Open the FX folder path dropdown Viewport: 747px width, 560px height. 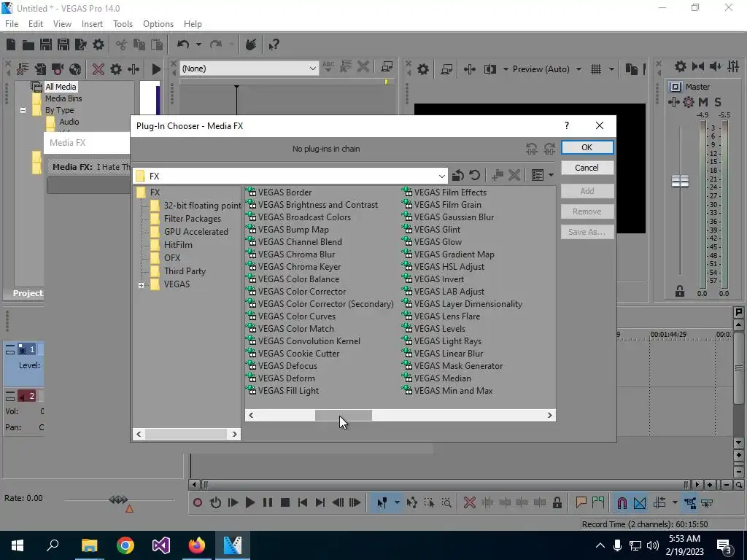coord(441,176)
